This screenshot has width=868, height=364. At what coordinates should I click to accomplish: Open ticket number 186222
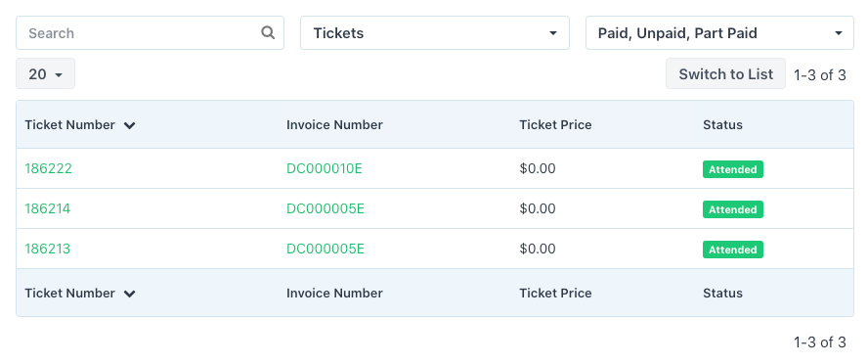click(x=48, y=168)
